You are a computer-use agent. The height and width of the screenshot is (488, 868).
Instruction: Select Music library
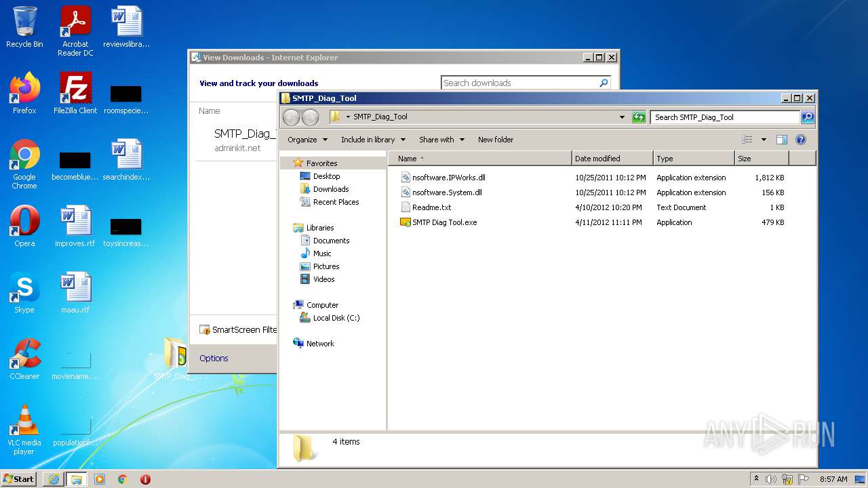point(322,253)
